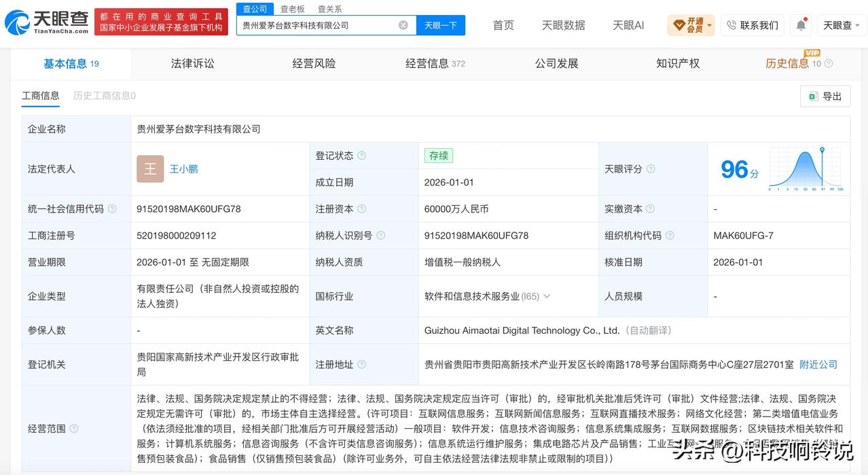Open 首页 in the top navigation

[503, 25]
